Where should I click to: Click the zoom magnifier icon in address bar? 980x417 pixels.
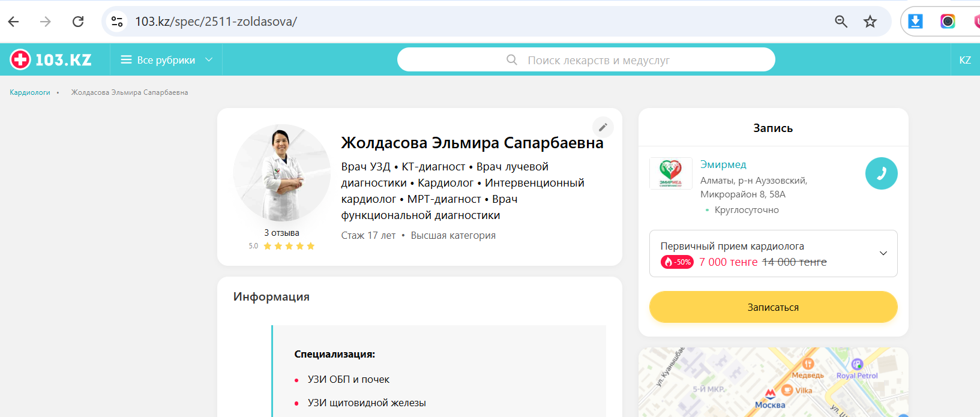click(x=841, y=22)
